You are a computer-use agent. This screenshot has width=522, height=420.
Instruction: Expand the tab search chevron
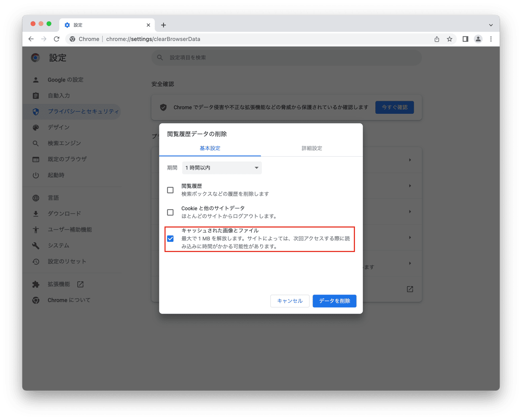click(491, 25)
